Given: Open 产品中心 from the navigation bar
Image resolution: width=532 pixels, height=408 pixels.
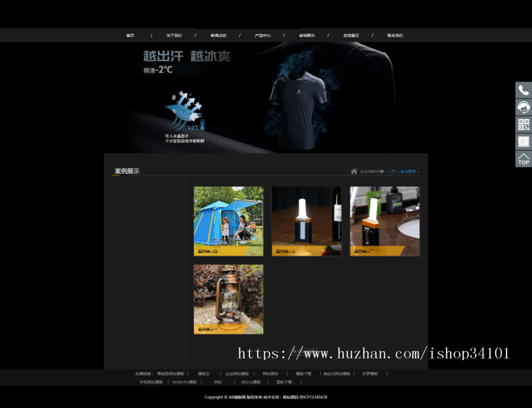Looking at the screenshot, I should coord(262,35).
